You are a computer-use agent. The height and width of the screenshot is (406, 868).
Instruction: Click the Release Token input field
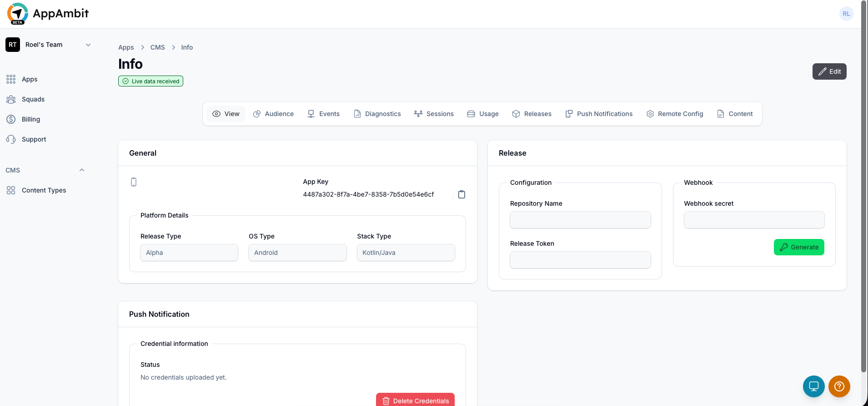point(580,260)
